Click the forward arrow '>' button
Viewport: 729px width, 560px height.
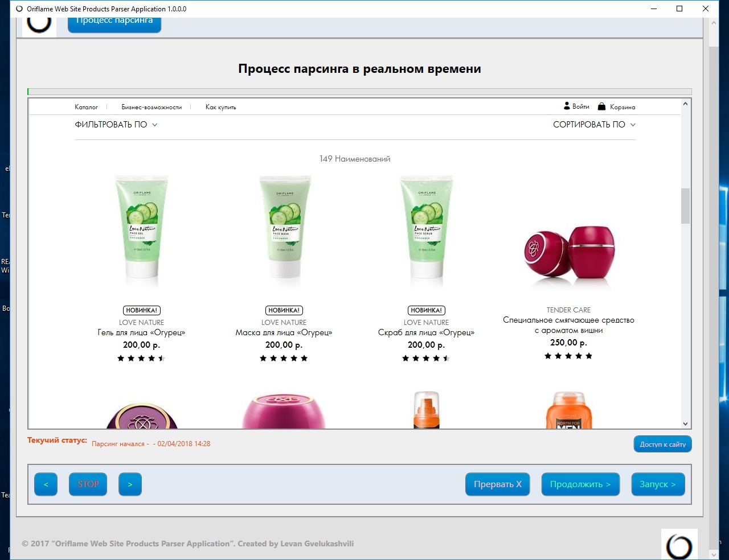130,484
